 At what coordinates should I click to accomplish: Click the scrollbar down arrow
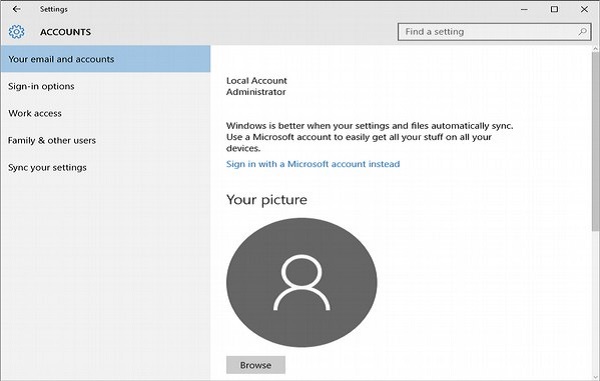point(595,377)
